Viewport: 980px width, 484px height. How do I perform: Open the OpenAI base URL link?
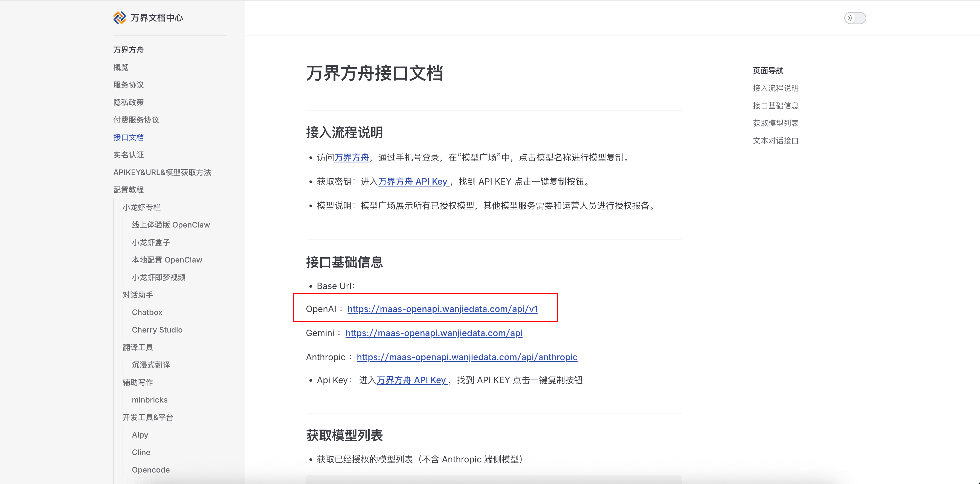coord(442,309)
